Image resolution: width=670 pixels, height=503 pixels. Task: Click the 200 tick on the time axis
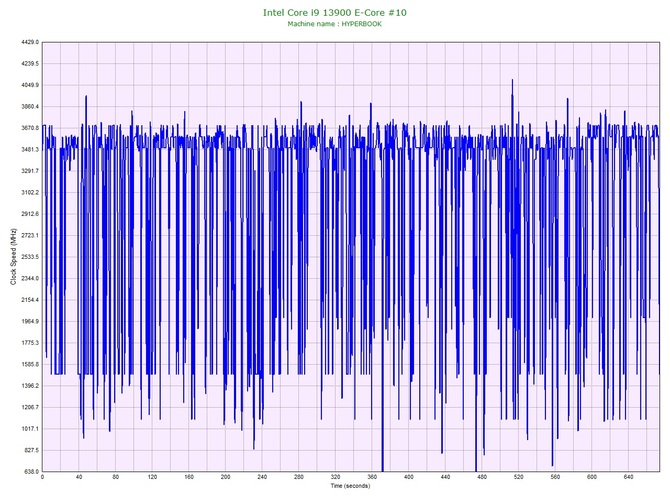tap(226, 477)
